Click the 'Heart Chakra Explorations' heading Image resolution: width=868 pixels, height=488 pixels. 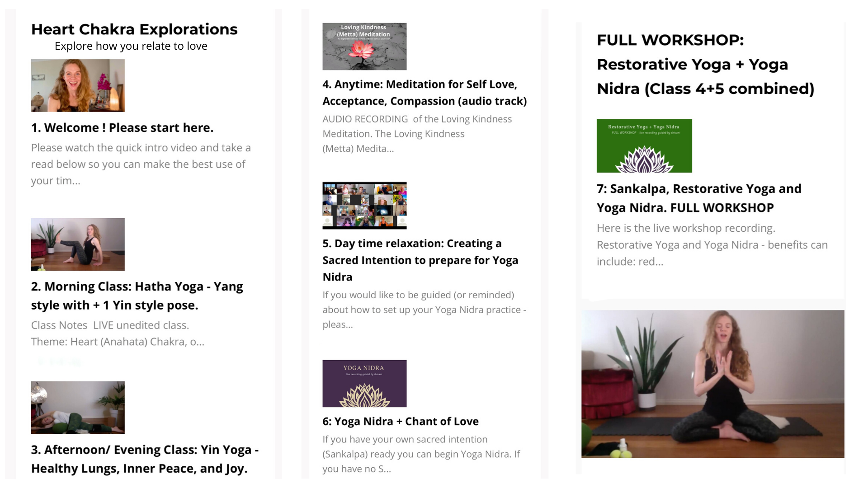coord(134,29)
